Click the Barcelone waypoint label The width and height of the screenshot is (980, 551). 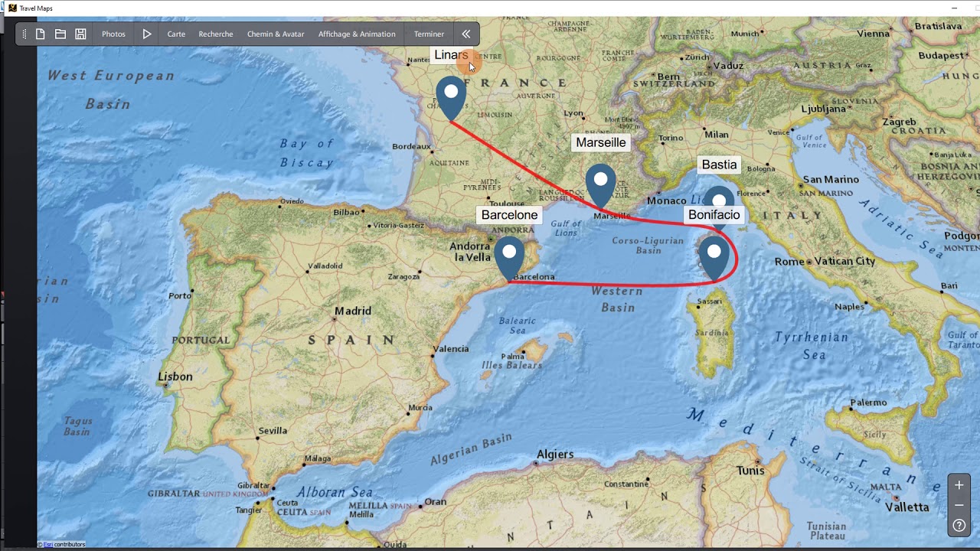click(509, 215)
